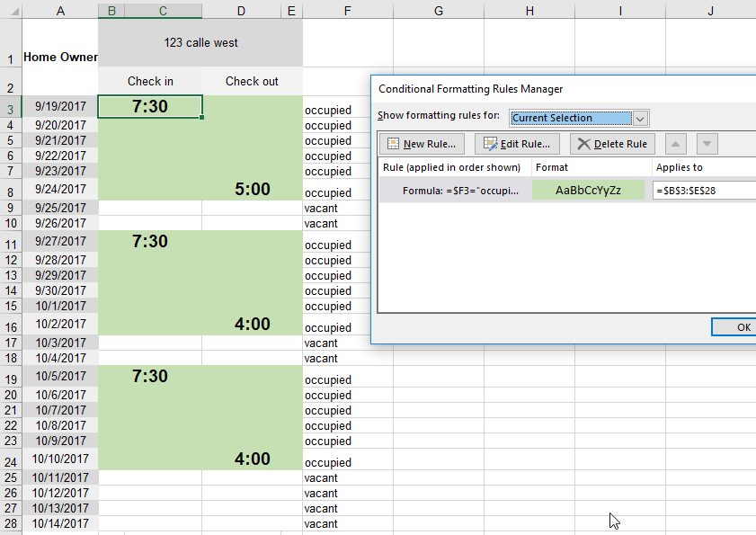Edit the Applies to range field
The height and width of the screenshot is (535, 756).
tap(704, 191)
